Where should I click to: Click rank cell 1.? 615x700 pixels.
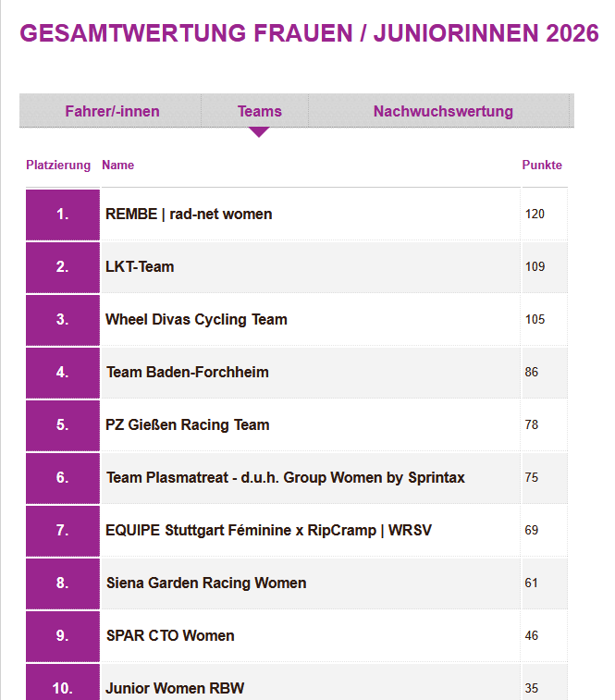pos(63,215)
